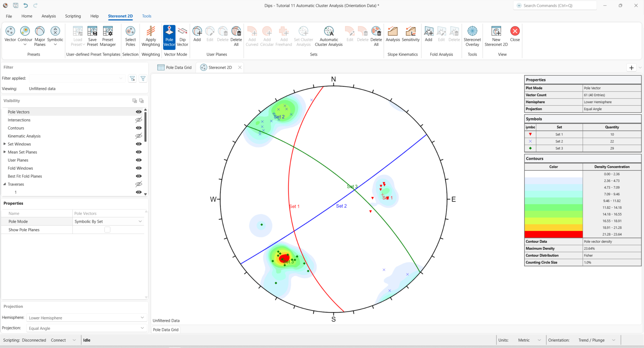Screen dimensions: 644x348
Task: Click the scripting Connect button
Action: pos(58,340)
